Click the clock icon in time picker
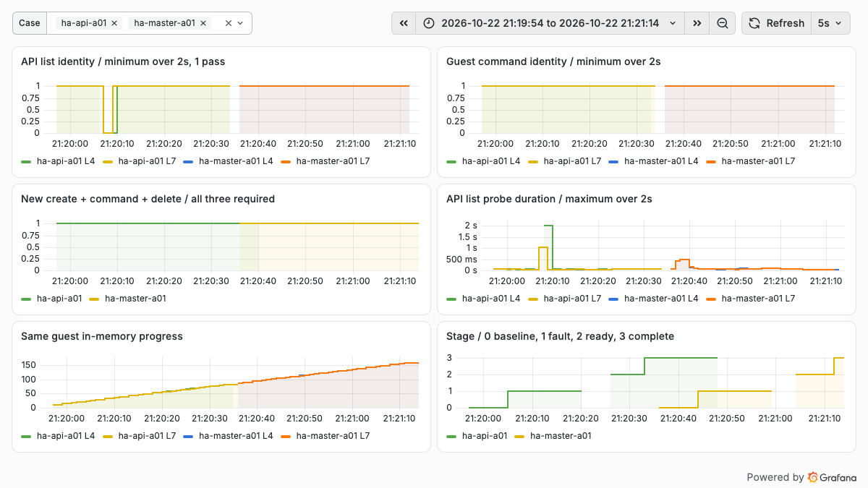Image resolution: width=868 pixels, height=488 pixels. pos(429,23)
